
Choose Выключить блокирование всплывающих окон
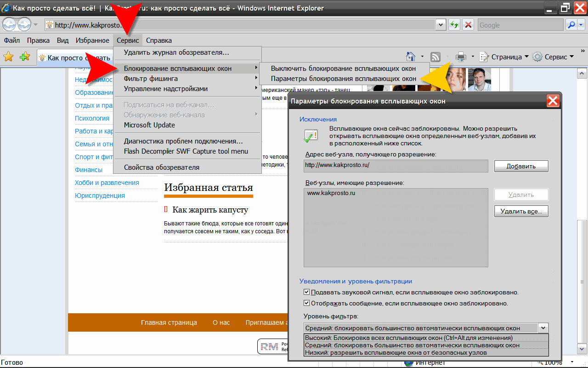point(344,69)
